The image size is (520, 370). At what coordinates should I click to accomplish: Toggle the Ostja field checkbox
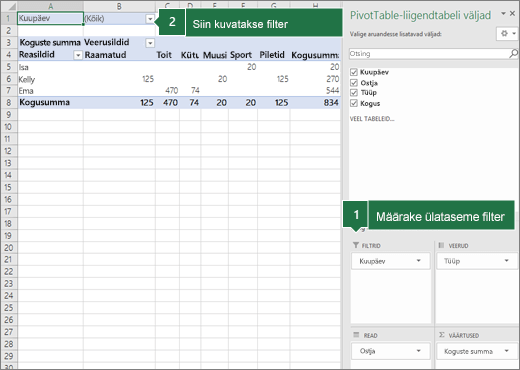click(x=354, y=82)
